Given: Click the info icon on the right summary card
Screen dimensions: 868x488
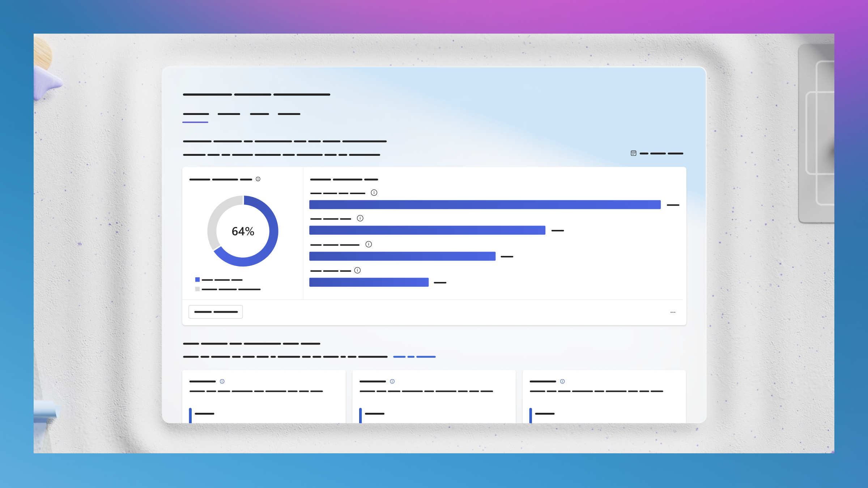Looking at the screenshot, I should click(562, 381).
